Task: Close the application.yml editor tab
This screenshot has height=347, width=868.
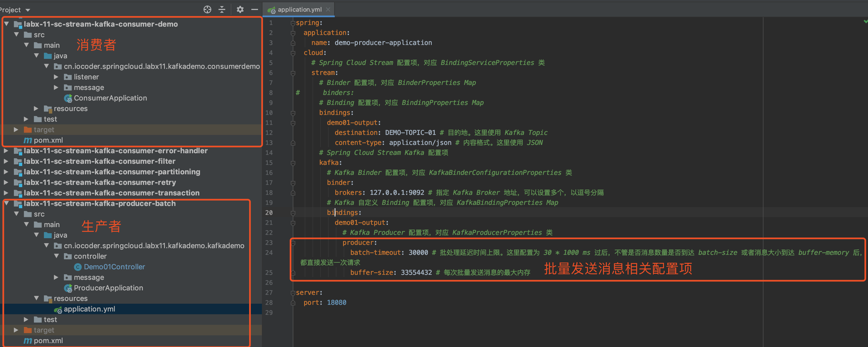Action: [328, 9]
